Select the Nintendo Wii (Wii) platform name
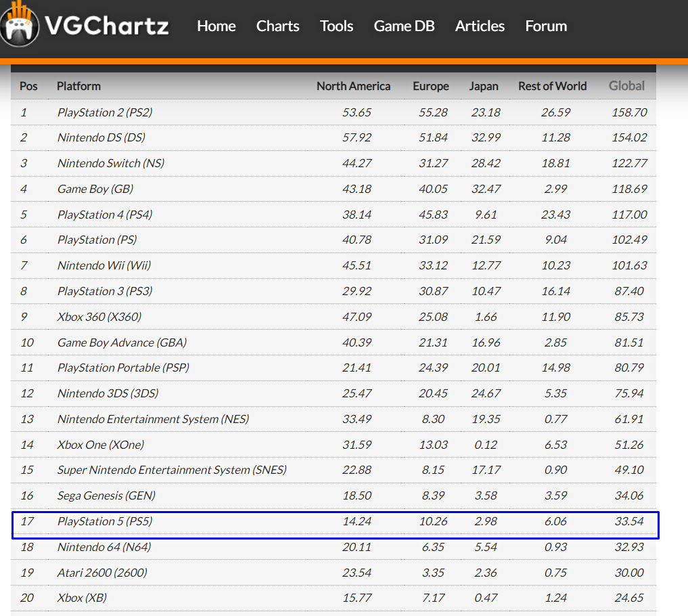Viewport: 688px width, 616px height. click(104, 265)
